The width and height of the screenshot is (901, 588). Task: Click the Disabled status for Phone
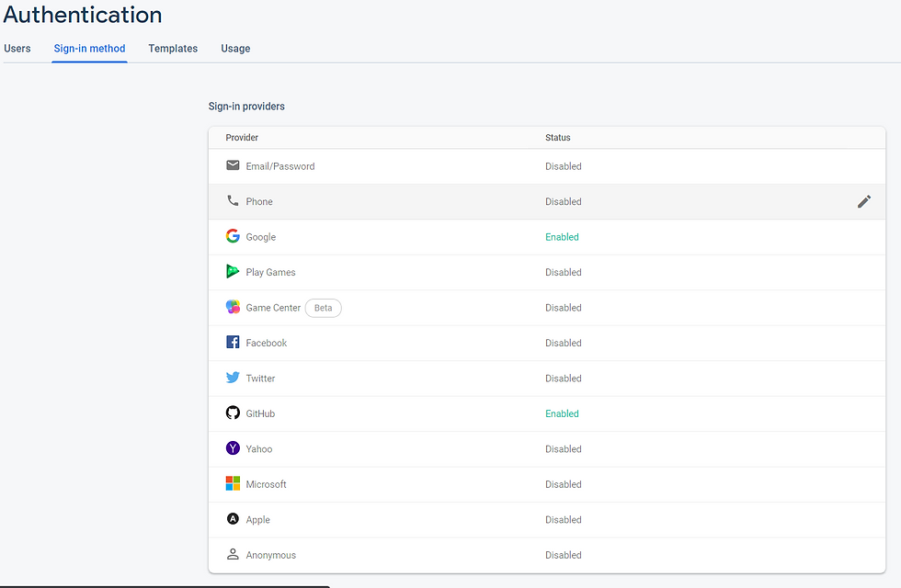click(563, 201)
